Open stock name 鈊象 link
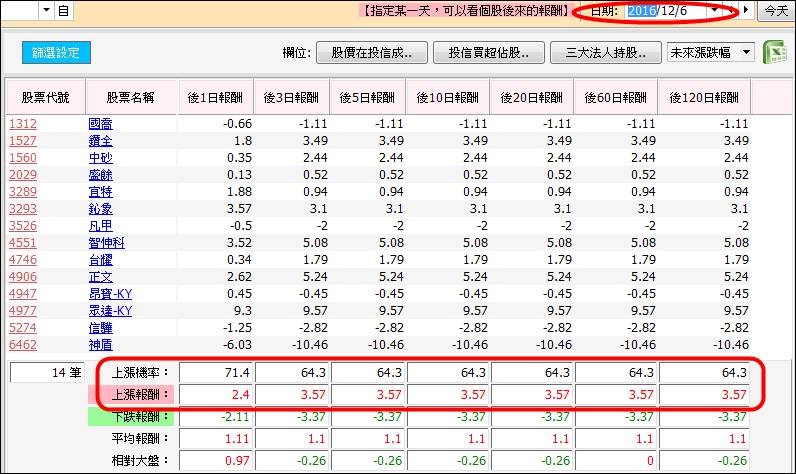Screen dimensions: 796x474 tap(101, 209)
